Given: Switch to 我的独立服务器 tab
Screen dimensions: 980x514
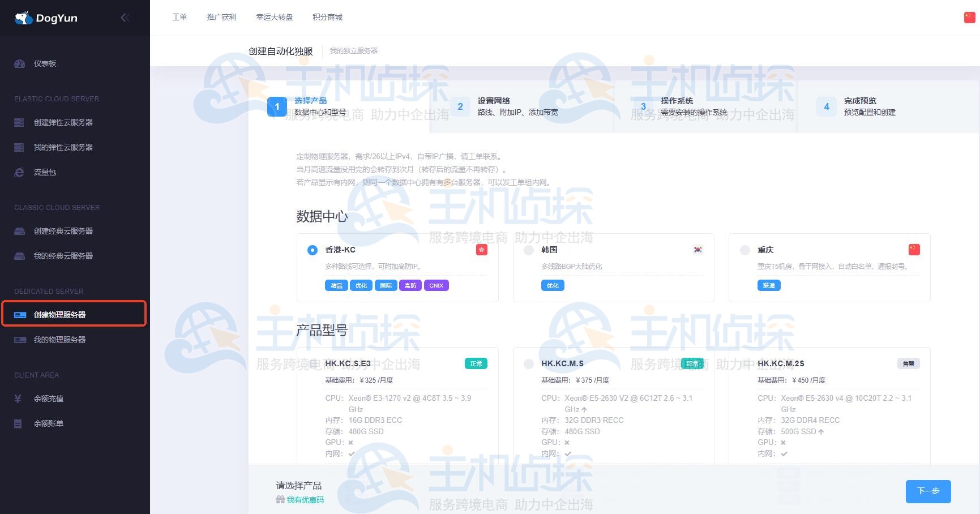Looking at the screenshot, I should pyautogui.click(x=353, y=50).
